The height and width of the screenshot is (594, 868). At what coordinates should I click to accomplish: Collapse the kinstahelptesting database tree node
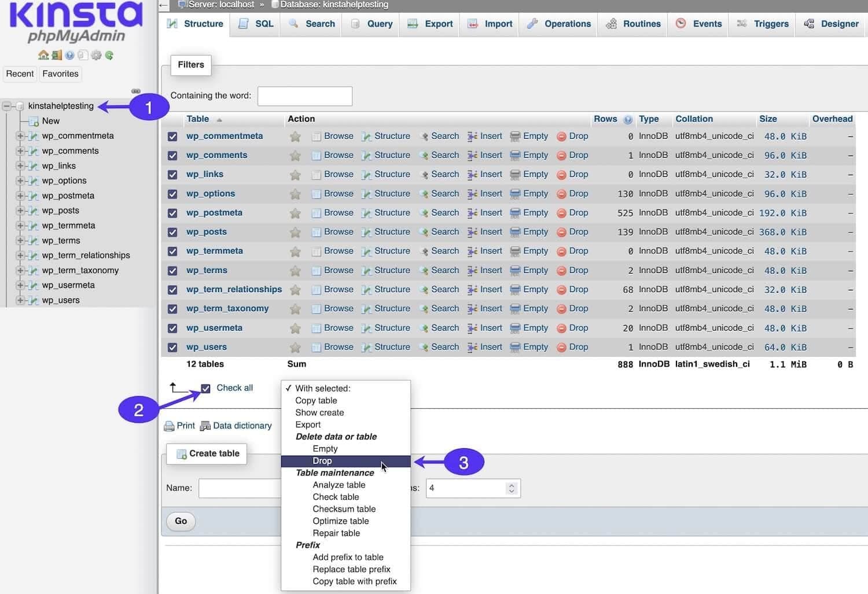[6, 106]
